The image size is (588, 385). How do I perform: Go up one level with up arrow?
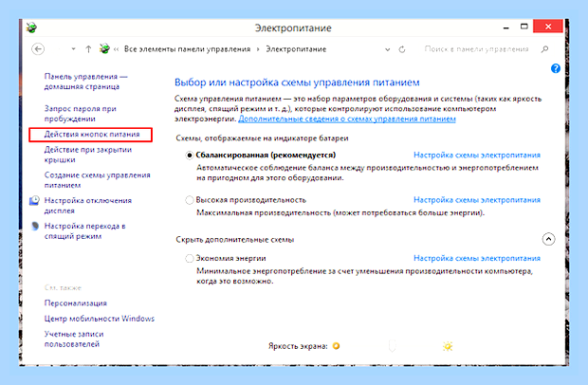click(x=88, y=49)
